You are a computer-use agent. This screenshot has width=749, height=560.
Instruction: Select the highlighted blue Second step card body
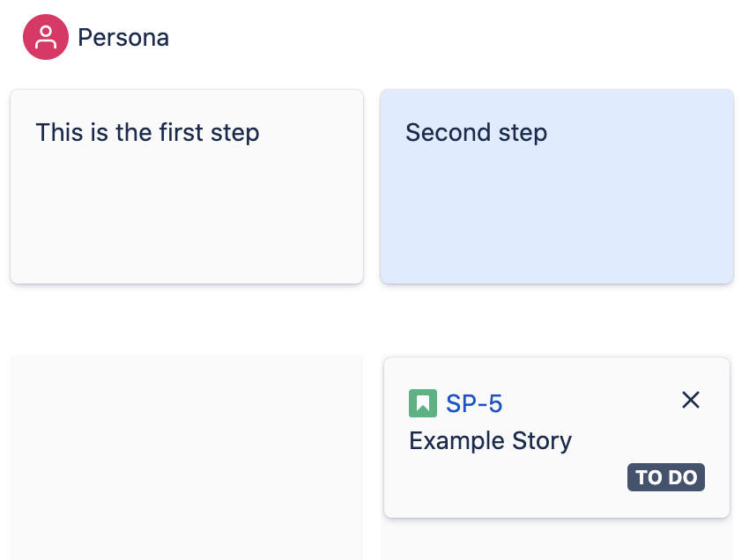pos(557,215)
